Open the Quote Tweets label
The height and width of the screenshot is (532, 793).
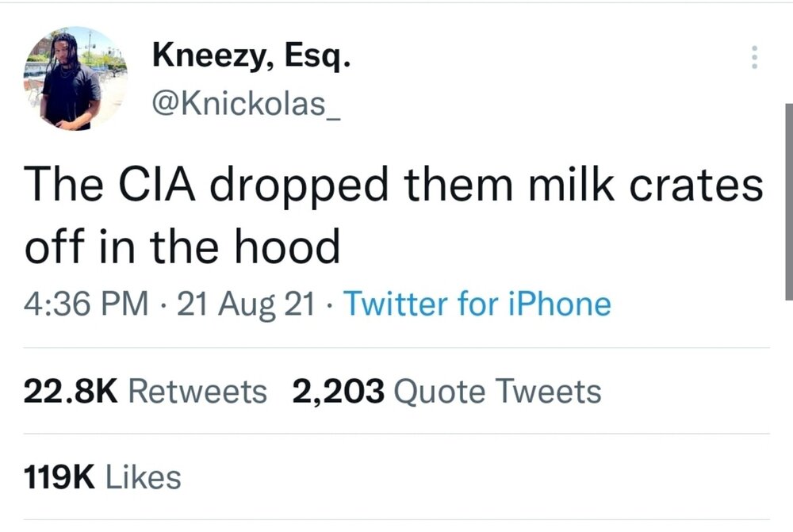click(x=497, y=391)
